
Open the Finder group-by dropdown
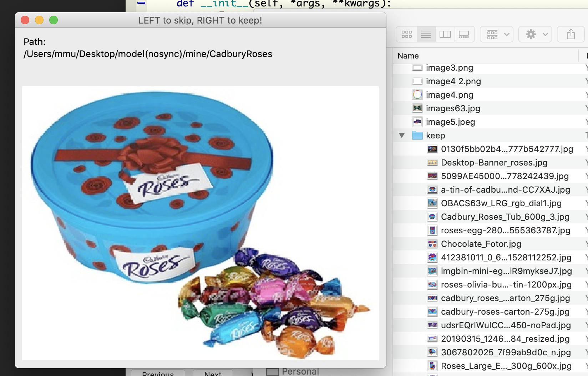tap(497, 34)
